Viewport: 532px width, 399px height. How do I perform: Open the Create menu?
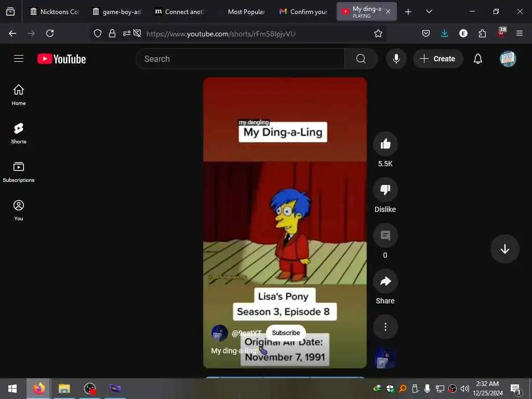tap(437, 59)
